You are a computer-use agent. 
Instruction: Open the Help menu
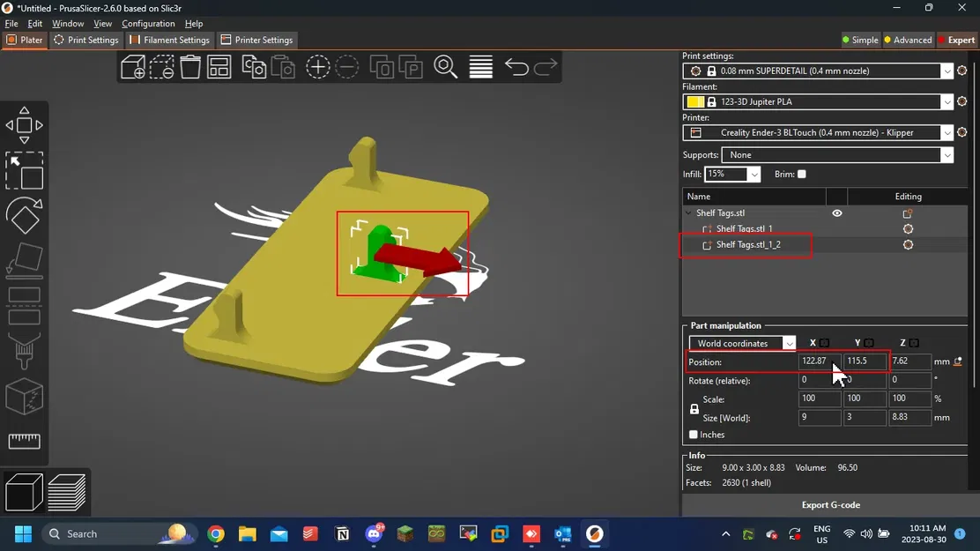pos(194,24)
